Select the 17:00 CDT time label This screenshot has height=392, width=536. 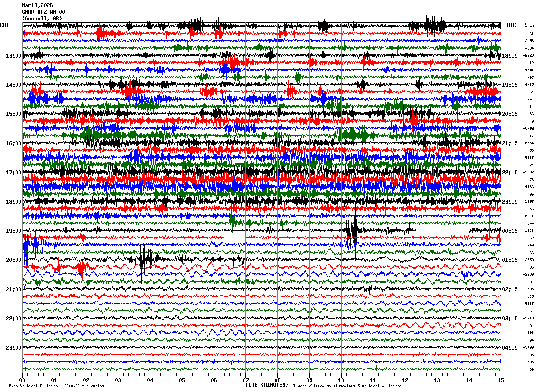coord(14,173)
